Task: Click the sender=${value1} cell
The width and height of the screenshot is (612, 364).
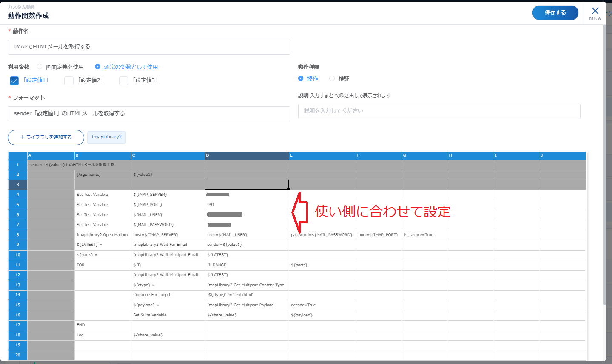Action: point(247,245)
